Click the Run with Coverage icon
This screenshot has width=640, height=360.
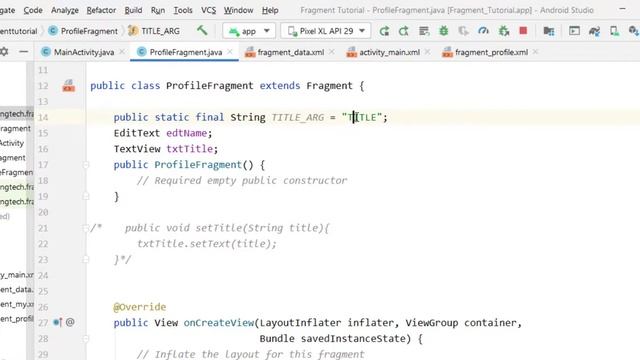pos(463,31)
